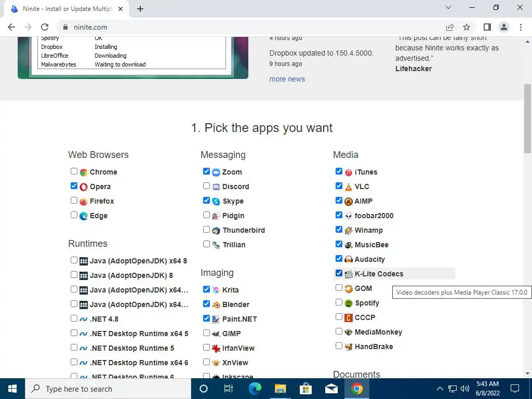Uncheck the Paint.NET checkbox
Viewport: 532px width, 399px height.
207,318
